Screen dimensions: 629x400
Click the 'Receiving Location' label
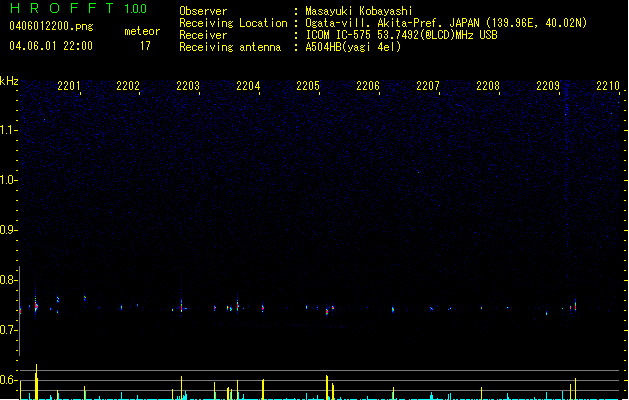(x=233, y=23)
